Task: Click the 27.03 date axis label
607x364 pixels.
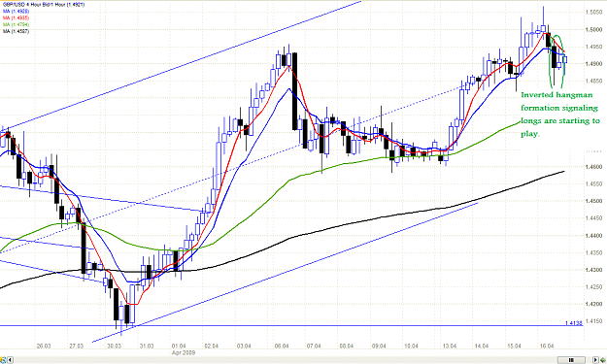Action: 77,346
